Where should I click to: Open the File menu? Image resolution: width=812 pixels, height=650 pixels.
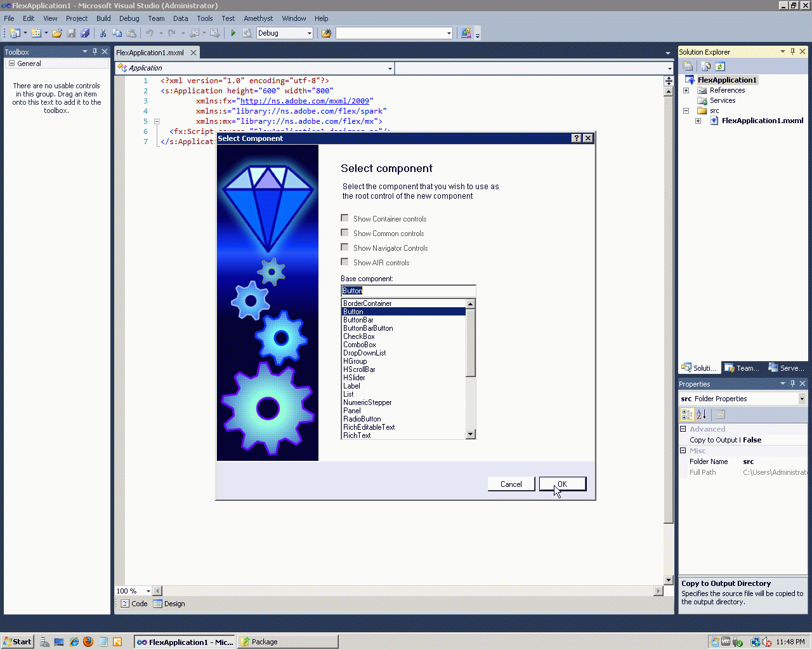click(9, 18)
